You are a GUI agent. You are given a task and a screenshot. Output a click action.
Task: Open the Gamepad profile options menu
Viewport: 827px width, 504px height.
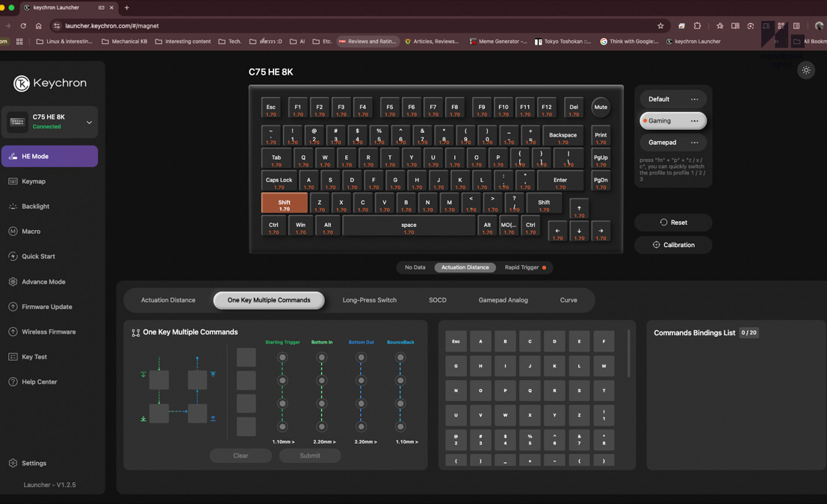[x=694, y=142]
